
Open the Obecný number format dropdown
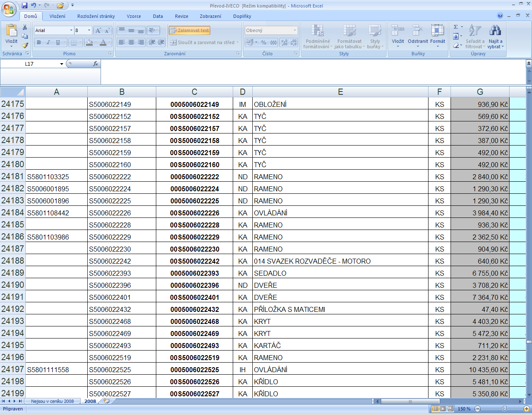(x=295, y=30)
